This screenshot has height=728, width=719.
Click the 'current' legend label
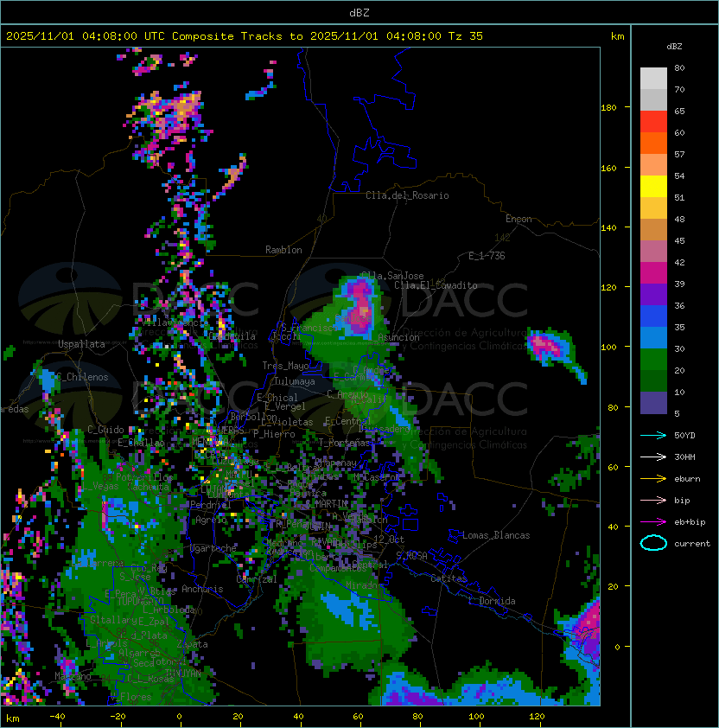(x=692, y=544)
